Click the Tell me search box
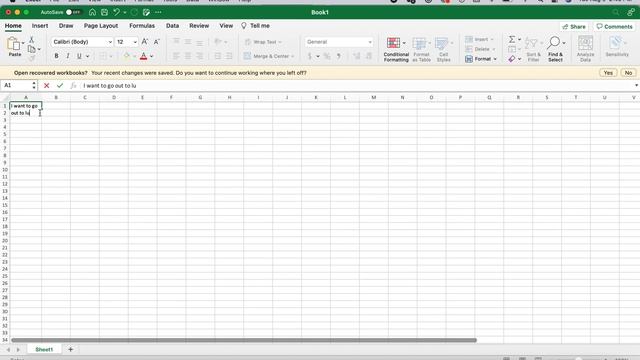Screen dimensions: 640x360 (x=256, y=26)
